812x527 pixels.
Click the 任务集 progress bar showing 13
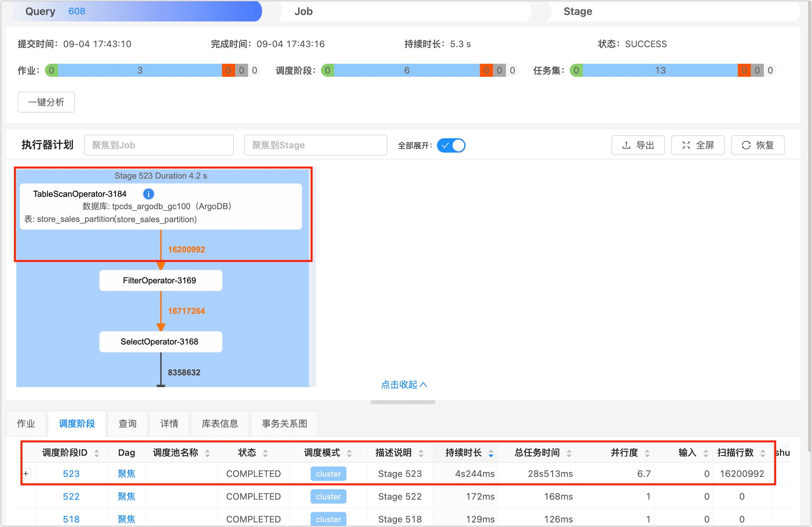(660, 71)
